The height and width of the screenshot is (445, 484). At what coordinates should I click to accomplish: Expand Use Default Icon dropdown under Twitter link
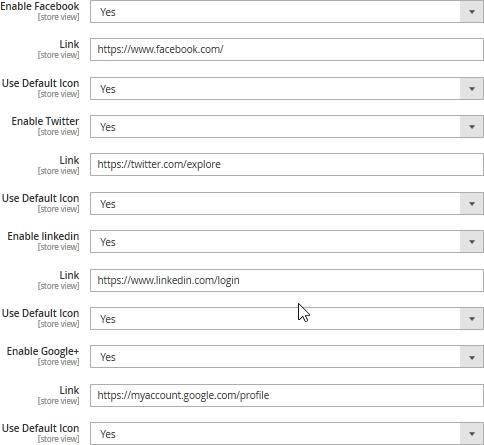coord(287,204)
